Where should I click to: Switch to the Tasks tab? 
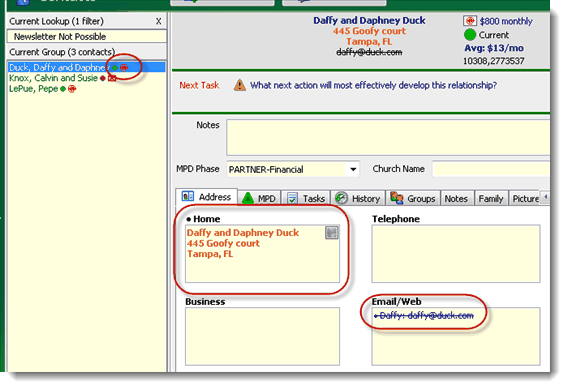pos(306,198)
